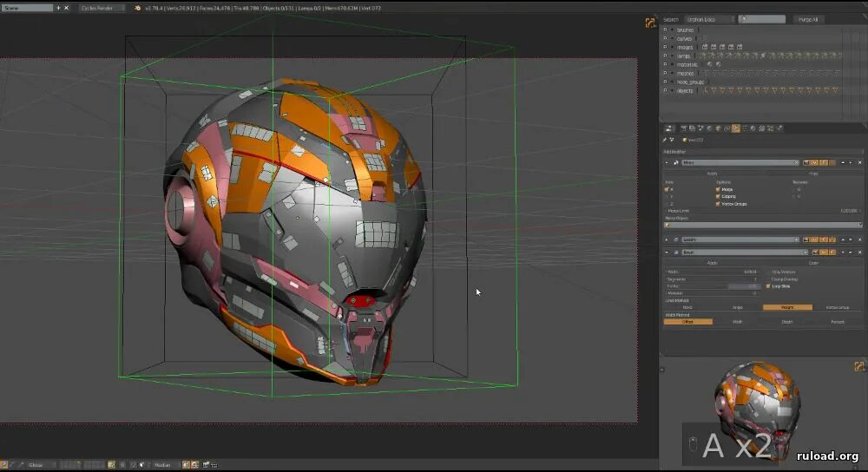Click the outliner search input field

pos(762,19)
